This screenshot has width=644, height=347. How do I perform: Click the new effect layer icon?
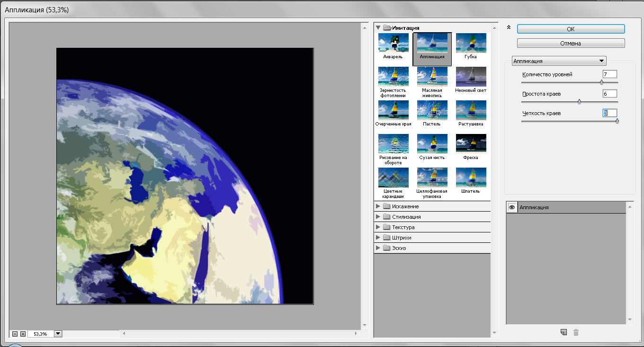[563, 332]
